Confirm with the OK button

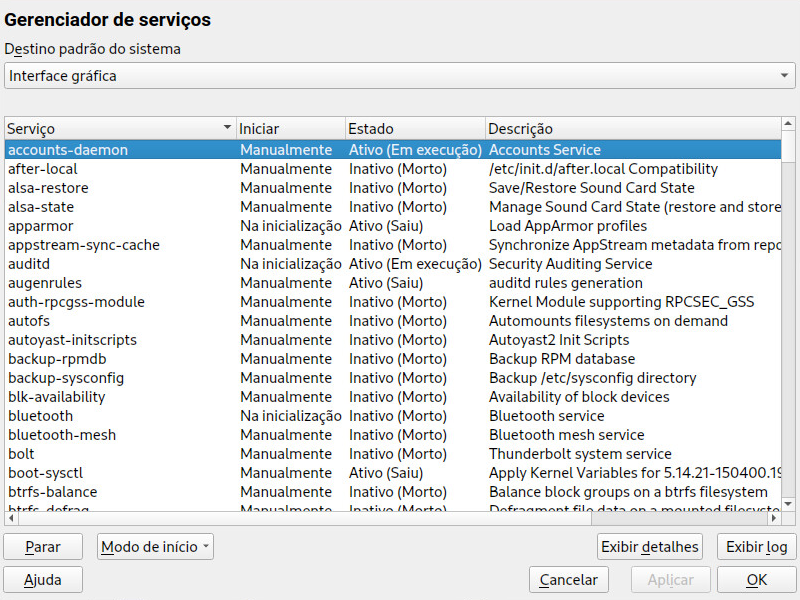(756, 580)
